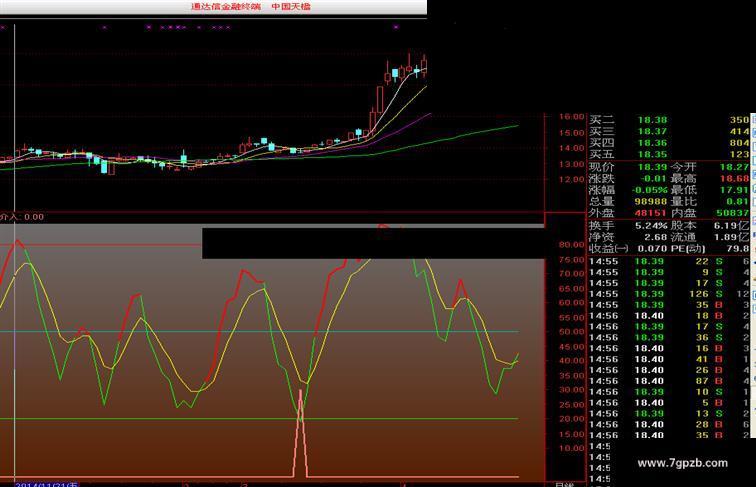Click the latest red candlestick on chart
Screen dimensions: 756x487
424,66
